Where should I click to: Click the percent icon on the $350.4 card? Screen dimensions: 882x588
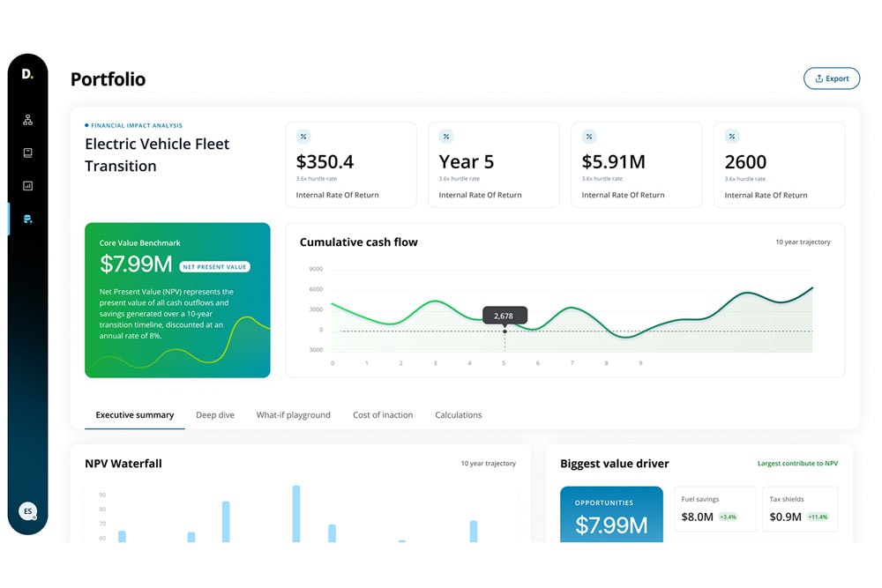303,137
